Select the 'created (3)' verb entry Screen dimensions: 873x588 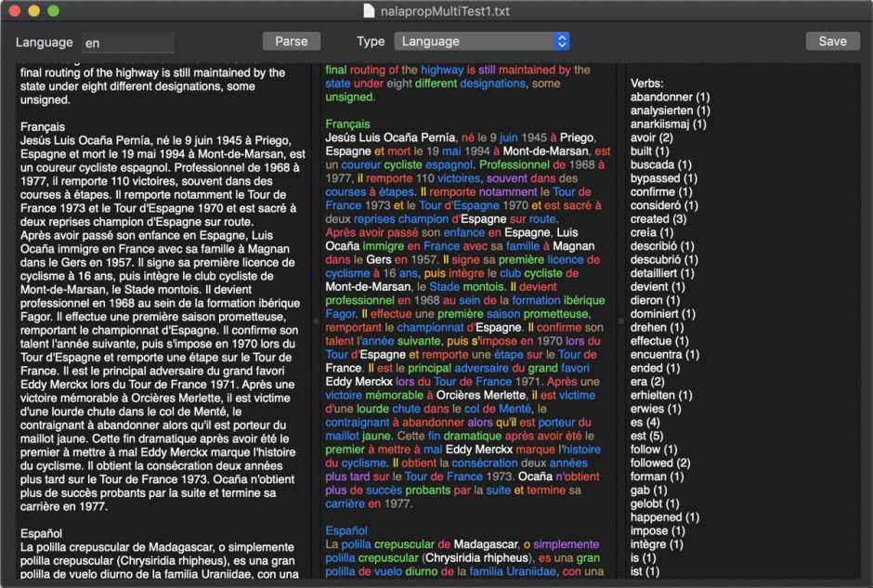pyautogui.click(x=662, y=218)
